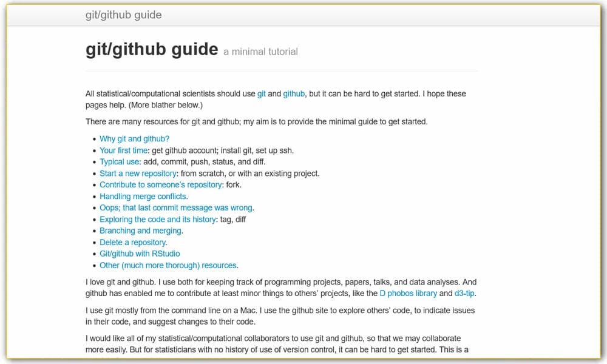
Task: Open 'Exploring the code and its history'
Action: click(x=156, y=220)
